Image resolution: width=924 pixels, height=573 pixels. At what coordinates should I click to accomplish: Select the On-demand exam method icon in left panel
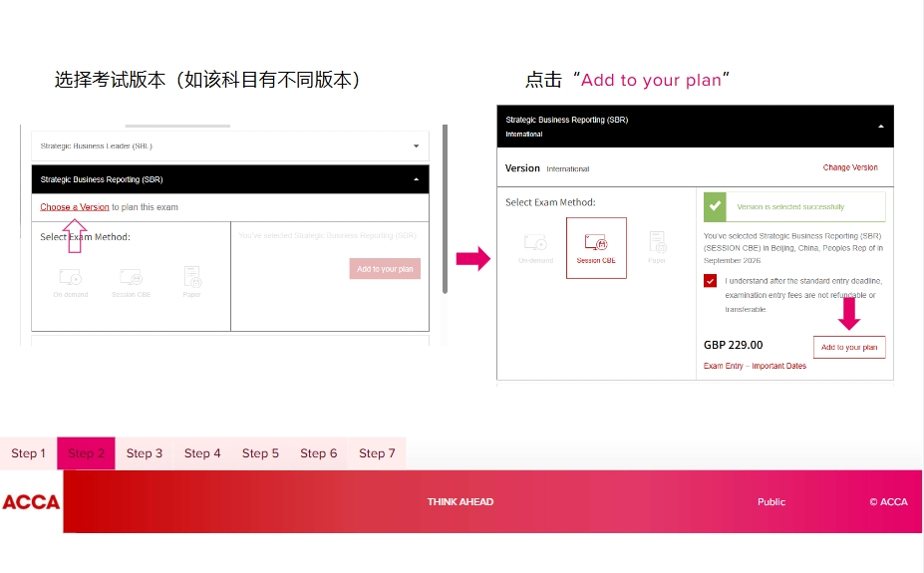71,277
